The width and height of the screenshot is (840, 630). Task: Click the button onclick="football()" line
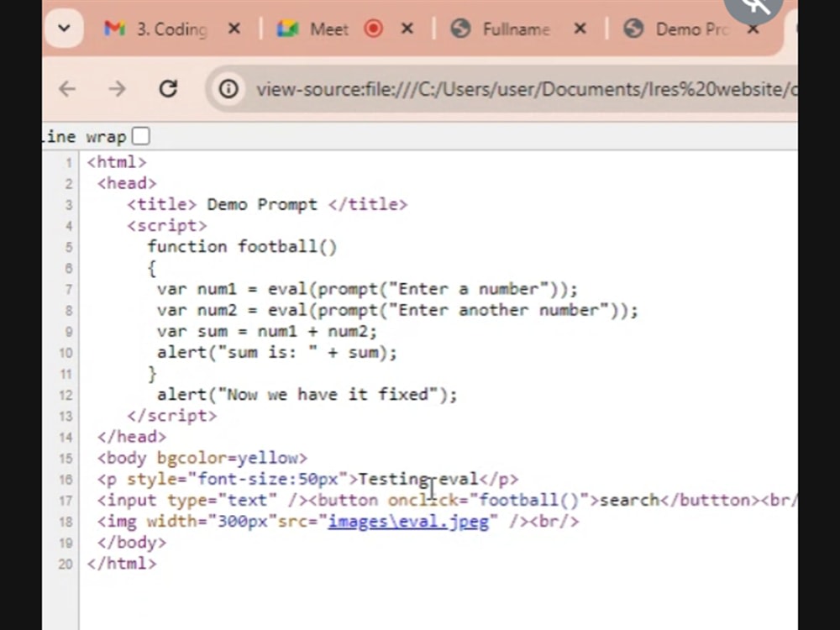(x=447, y=501)
